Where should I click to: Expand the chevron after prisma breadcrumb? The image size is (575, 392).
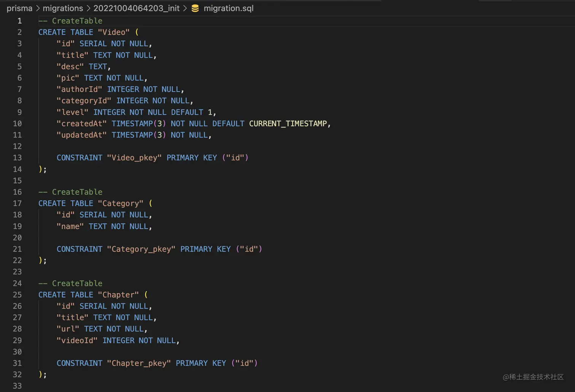click(x=38, y=8)
